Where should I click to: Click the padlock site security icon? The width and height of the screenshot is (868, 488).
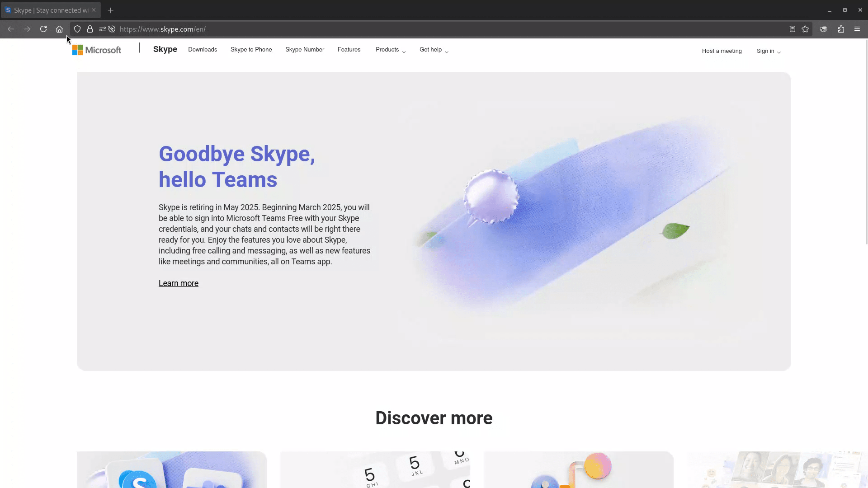pos(90,29)
